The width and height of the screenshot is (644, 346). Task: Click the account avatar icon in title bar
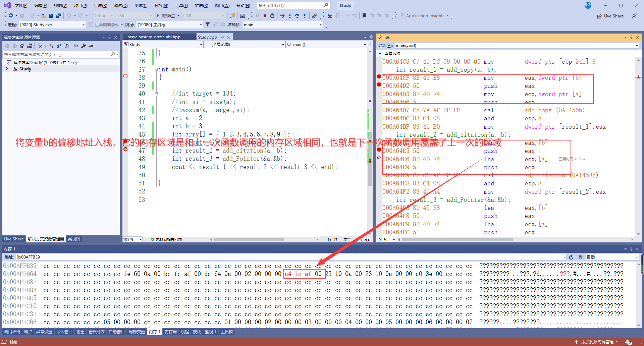[x=588, y=5]
